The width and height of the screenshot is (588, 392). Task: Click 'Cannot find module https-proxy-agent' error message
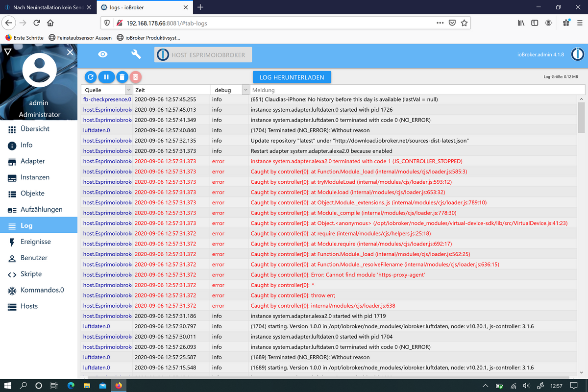pos(338,275)
